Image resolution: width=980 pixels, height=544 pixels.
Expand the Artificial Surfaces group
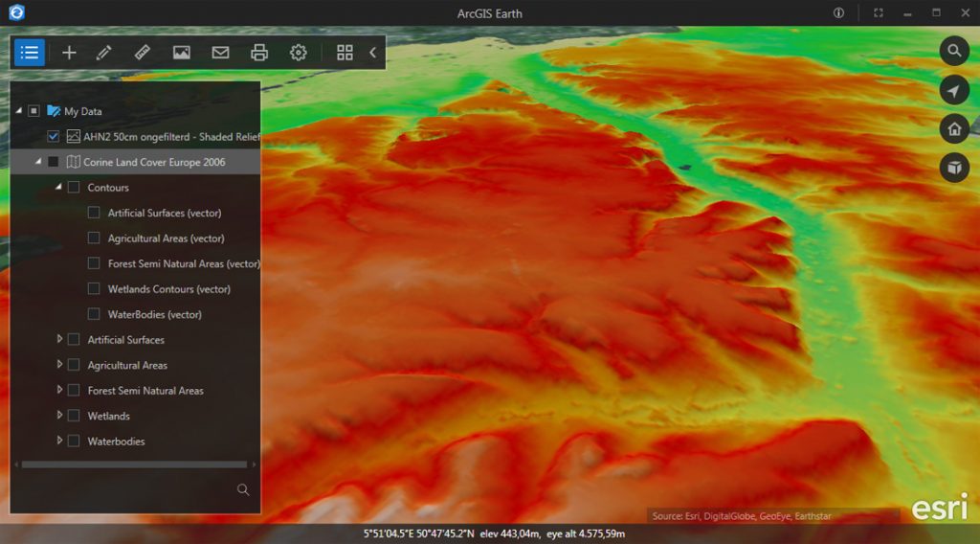(59, 339)
